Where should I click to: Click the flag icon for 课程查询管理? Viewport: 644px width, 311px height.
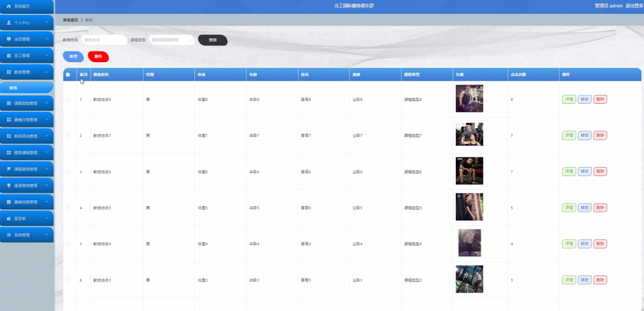point(9,169)
